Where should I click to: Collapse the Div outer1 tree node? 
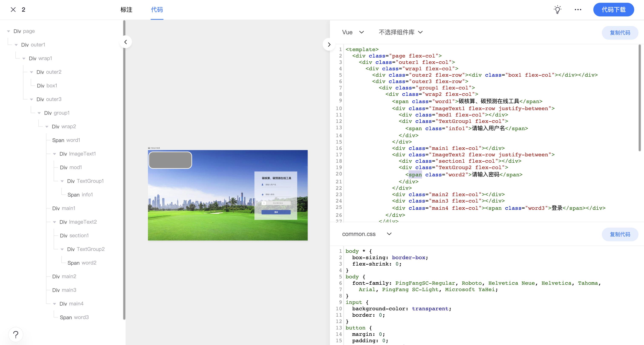pyautogui.click(x=16, y=45)
